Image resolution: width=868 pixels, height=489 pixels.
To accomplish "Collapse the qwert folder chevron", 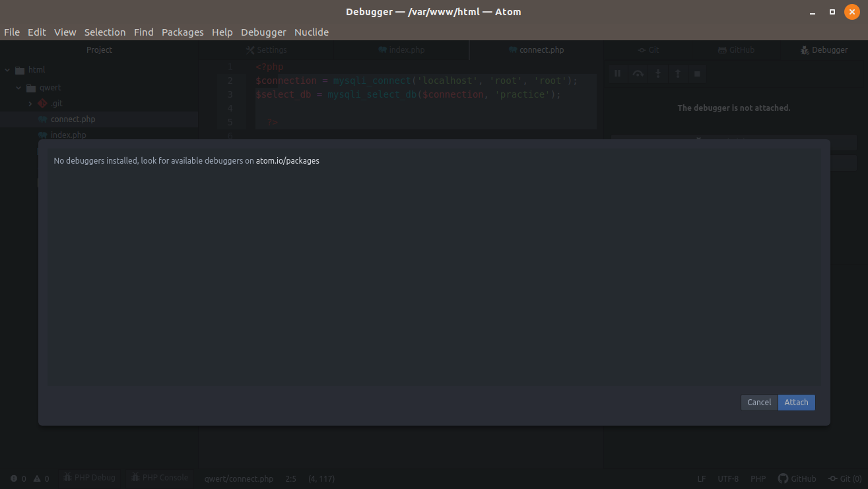I will point(19,88).
